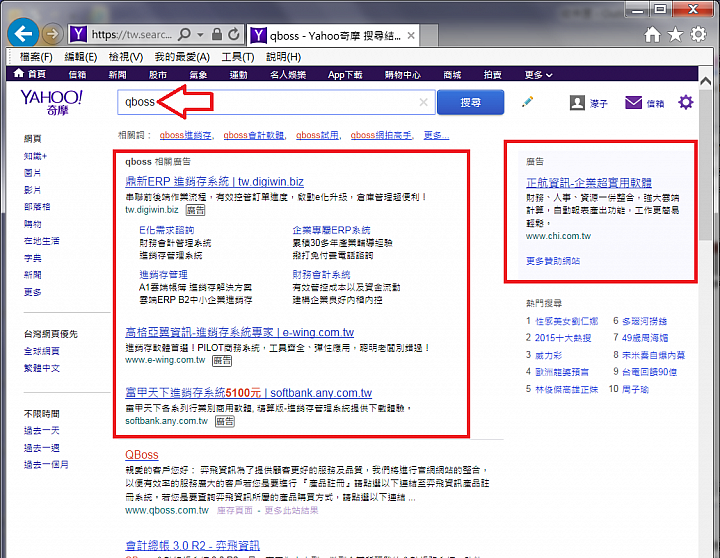Open the address bar dropdown arrow
Viewport: 720px width, 558px height.
pos(200,34)
